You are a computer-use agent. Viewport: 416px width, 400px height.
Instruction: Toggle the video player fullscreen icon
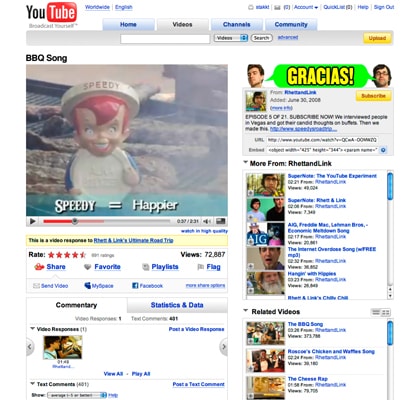click(220, 221)
